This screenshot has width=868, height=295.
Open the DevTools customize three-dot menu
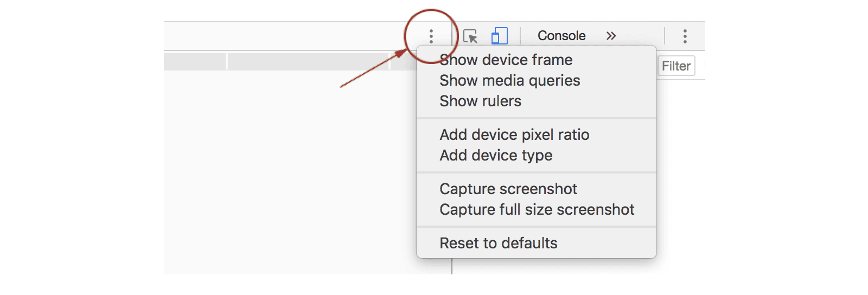pos(685,36)
